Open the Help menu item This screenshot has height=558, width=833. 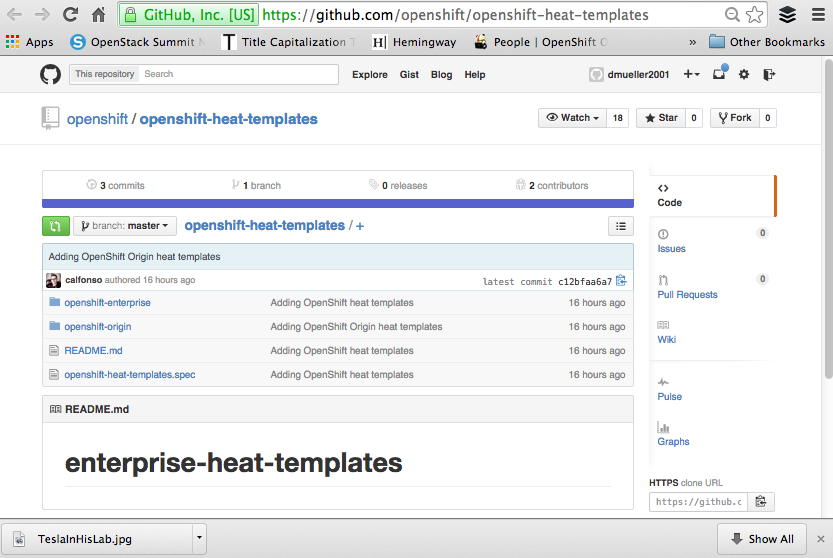tap(475, 75)
